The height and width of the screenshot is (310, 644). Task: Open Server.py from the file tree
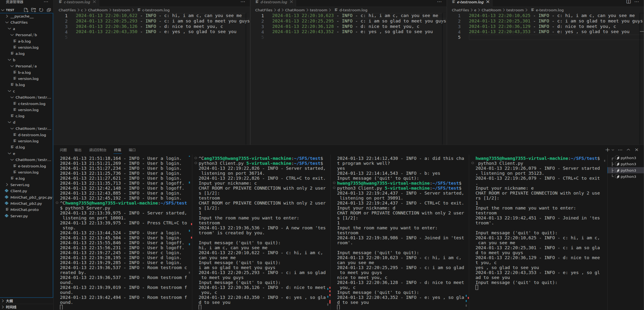tap(19, 216)
